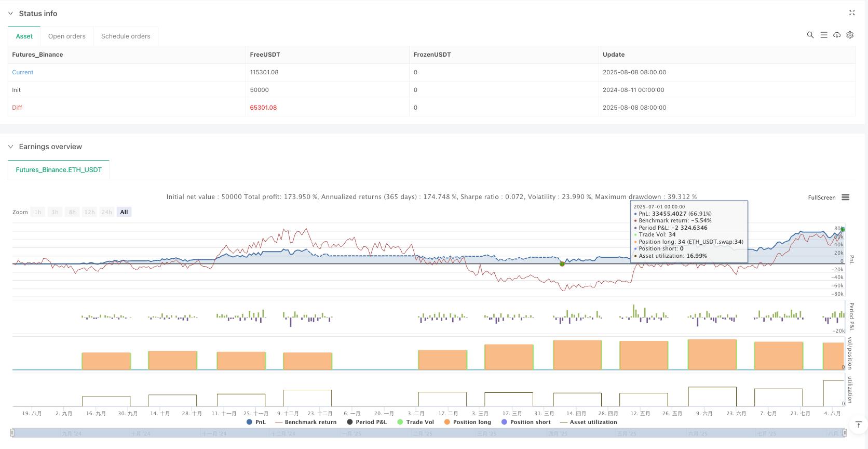Click the search magnifier icon in Status info

click(x=810, y=35)
